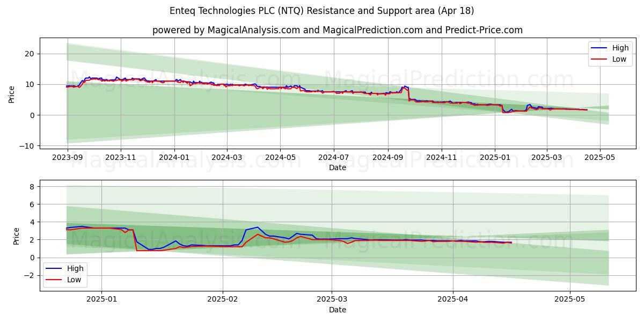The width and height of the screenshot is (644, 322).
Task: Click the '2024-01' date tick on the top chart
Action: (x=174, y=158)
